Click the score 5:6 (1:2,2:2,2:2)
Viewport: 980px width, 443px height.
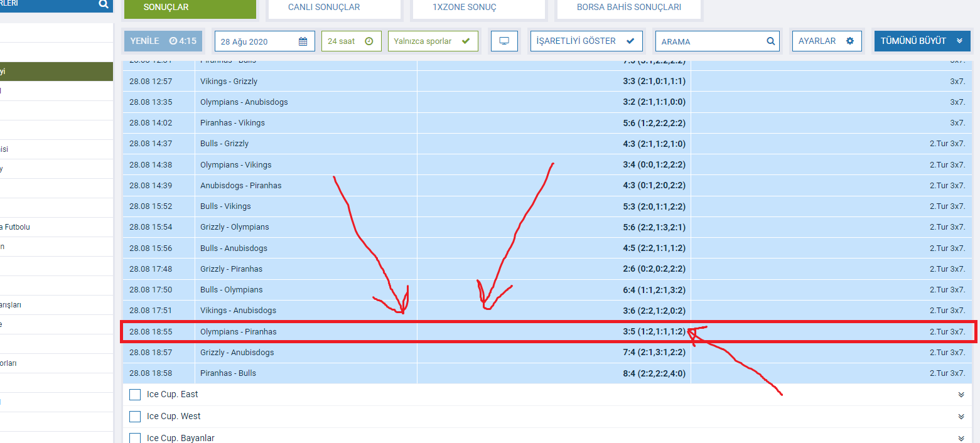pos(654,123)
